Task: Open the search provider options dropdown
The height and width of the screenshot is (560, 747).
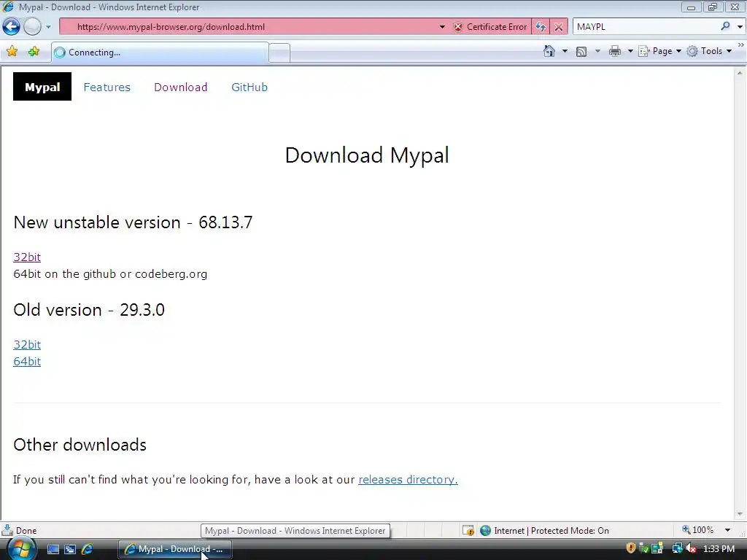Action: coord(740,27)
